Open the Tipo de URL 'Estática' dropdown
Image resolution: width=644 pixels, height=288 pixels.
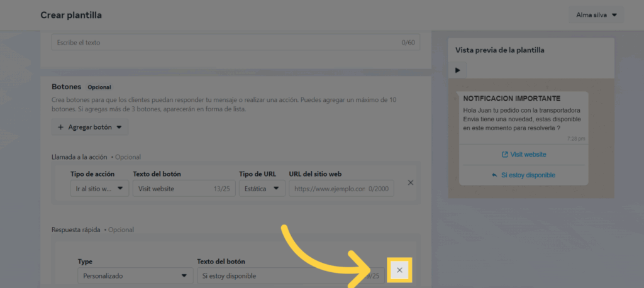(x=262, y=189)
